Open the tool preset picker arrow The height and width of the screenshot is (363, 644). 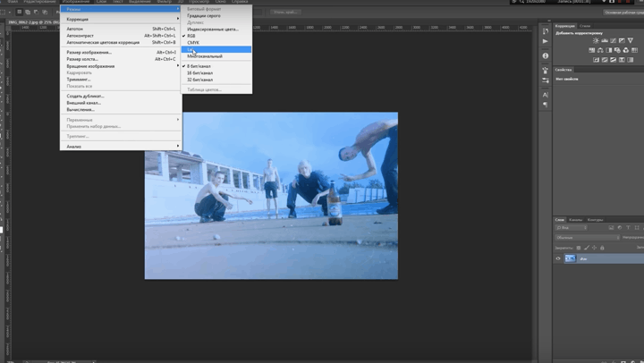(9, 12)
